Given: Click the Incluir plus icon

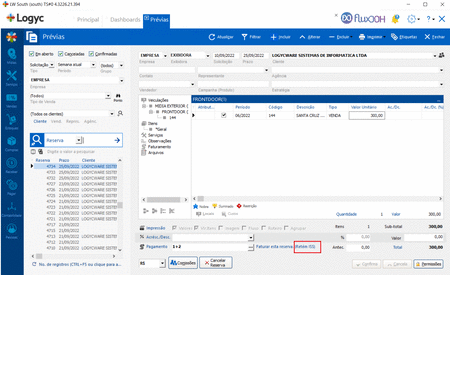Looking at the screenshot, I should [273, 37].
